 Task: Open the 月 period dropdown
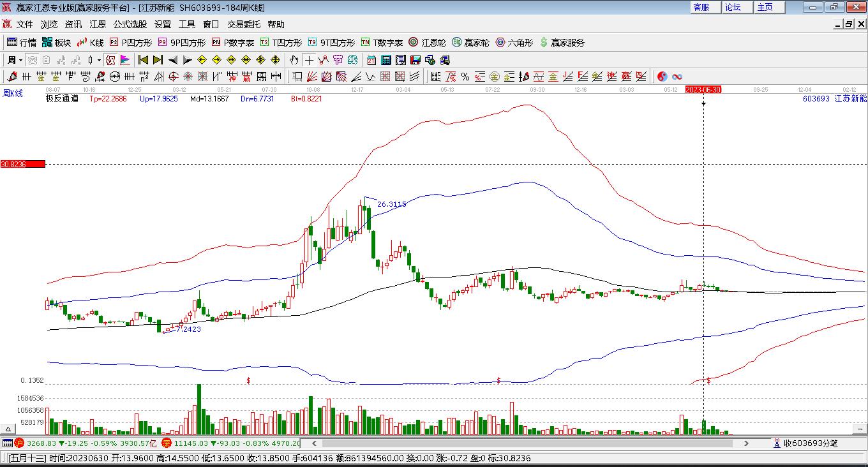tap(15, 60)
